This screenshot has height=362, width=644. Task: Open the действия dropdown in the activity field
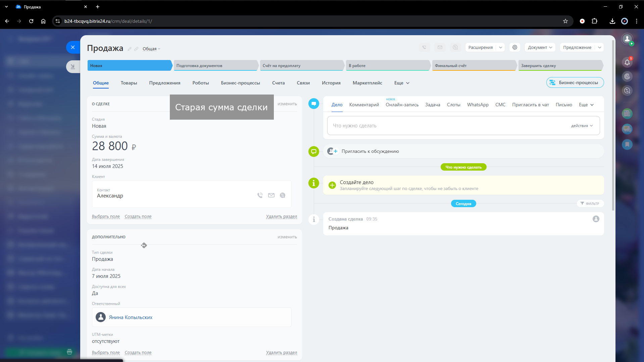(x=582, y=126)
